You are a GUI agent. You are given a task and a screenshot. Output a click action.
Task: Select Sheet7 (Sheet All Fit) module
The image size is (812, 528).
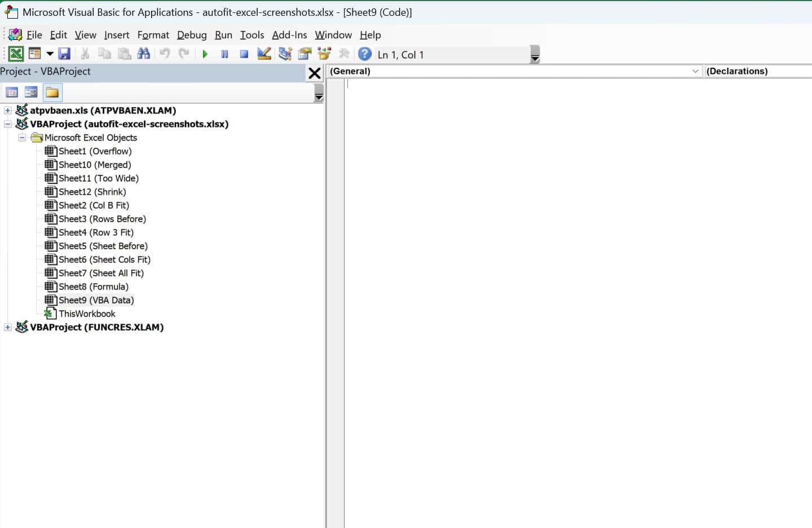point(101,273)
